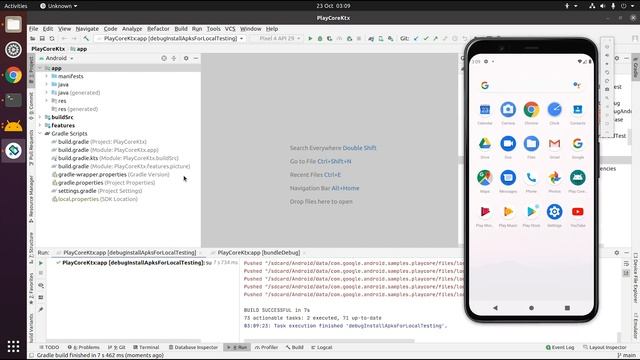Open the Navigate menu
640x360 pixels.
pyautogui.click(x=87, y=29)
